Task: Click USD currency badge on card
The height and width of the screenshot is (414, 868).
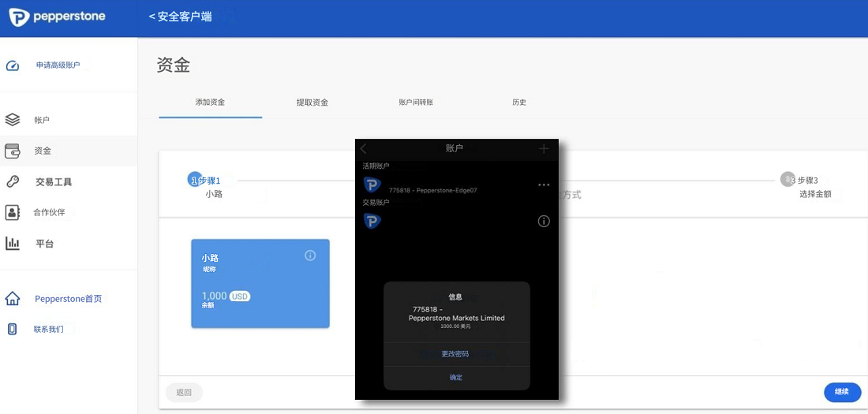Action: [240, 297]
